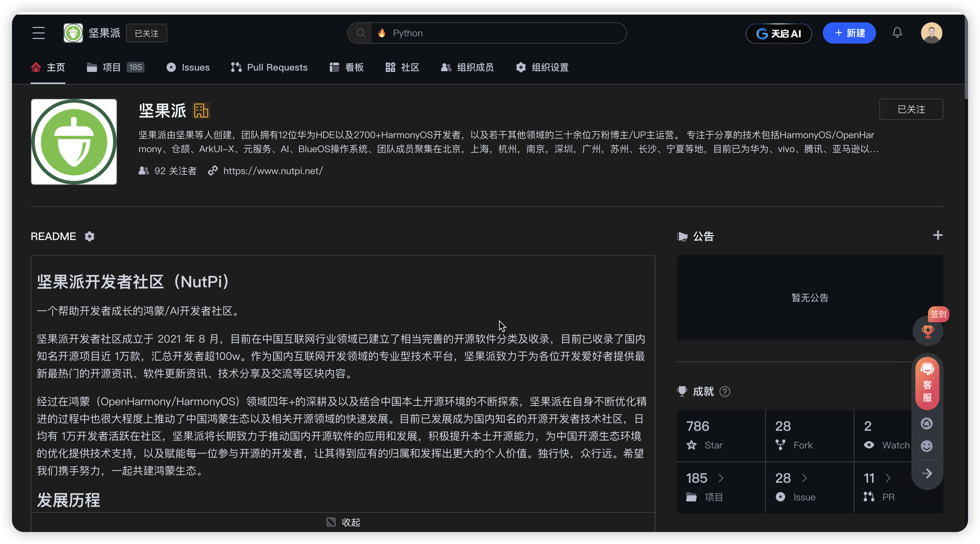The height and width of the screenshot is (544, 980).
Task: Click the 坚果派 acorn logo in header
Action: [73, 33]
